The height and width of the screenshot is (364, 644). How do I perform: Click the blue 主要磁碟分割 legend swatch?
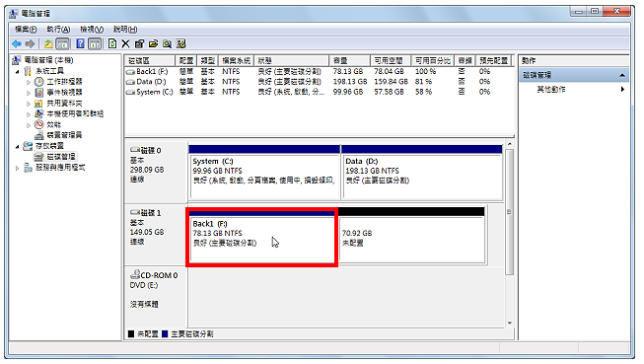pyautogui.click(x=165, y=334)
